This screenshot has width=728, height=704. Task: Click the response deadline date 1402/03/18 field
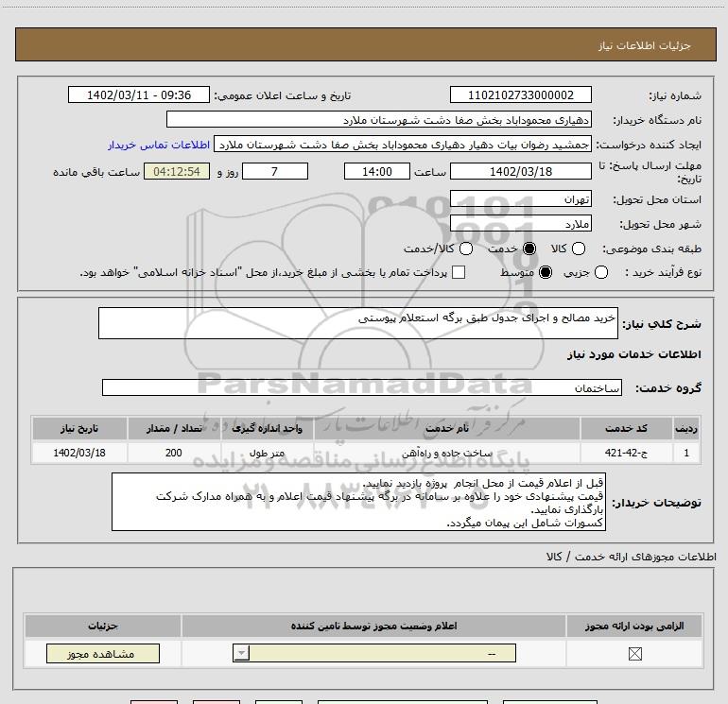click(x=520, y=171)
